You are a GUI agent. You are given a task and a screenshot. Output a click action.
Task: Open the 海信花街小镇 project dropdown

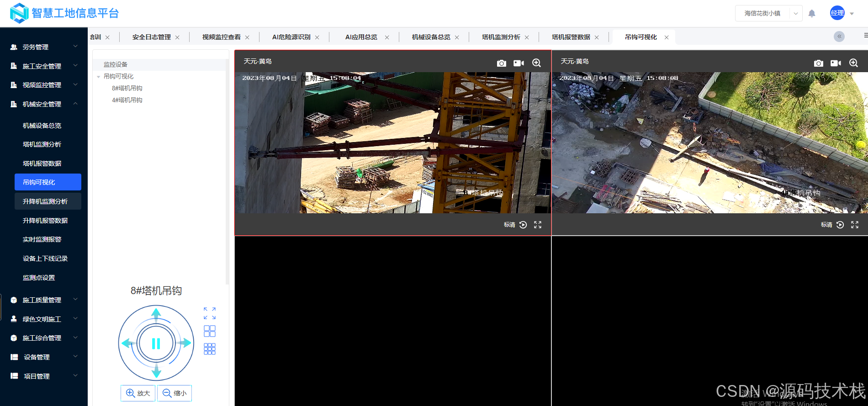768,13
